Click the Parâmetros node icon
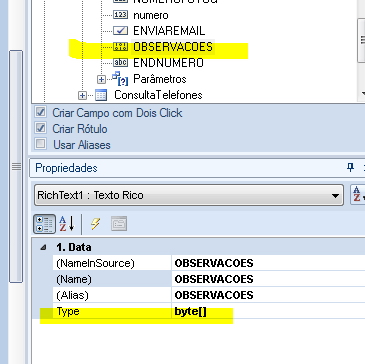The height and width of the screenshot is (364, 365). point(120,79)
